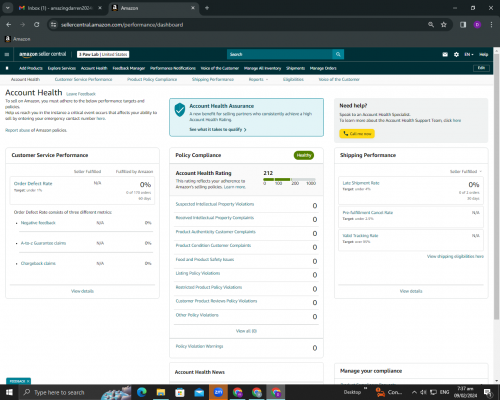Click the bookmark icon before Add Products
The height and width of the screenshot is (400, 500).
pyautogui.click(x=7, y=68)
